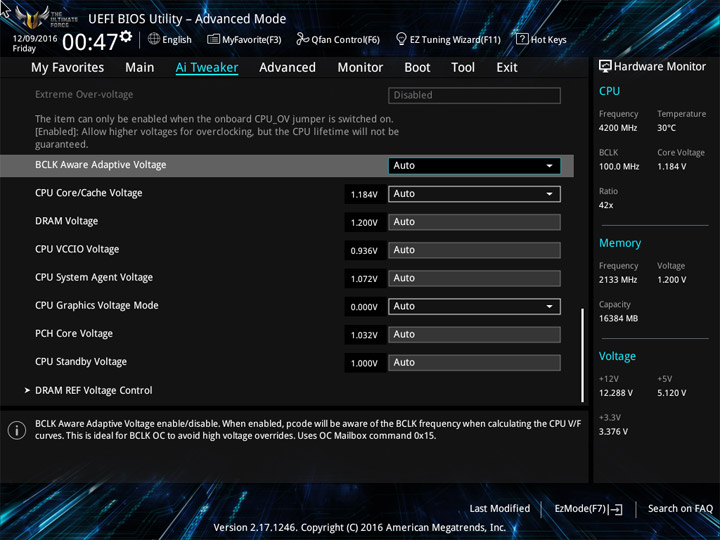Click the info icon beside help text
Viewport: 720px width, 540px height.
coord(17,430)
